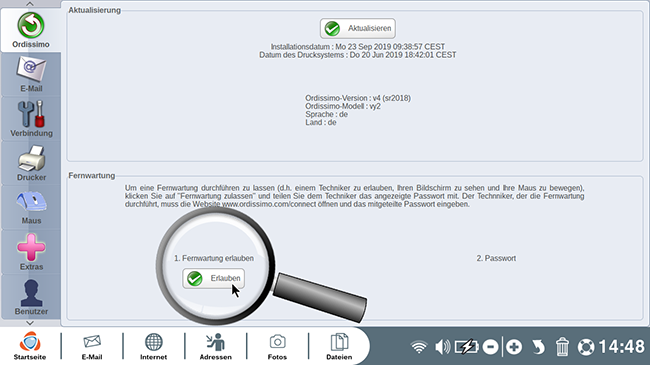Viewport: 650px width, 365px height.
Task: Open the Fotos app
Action: 277,346
